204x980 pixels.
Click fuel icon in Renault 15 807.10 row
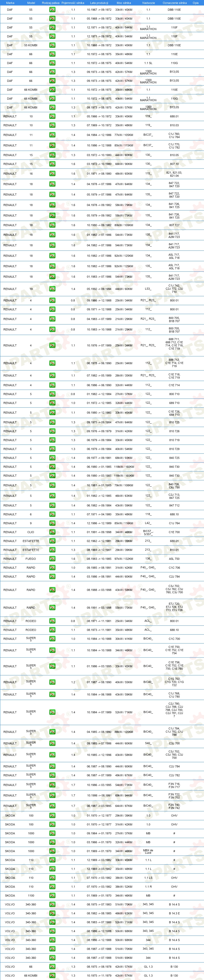coord(52,164)
